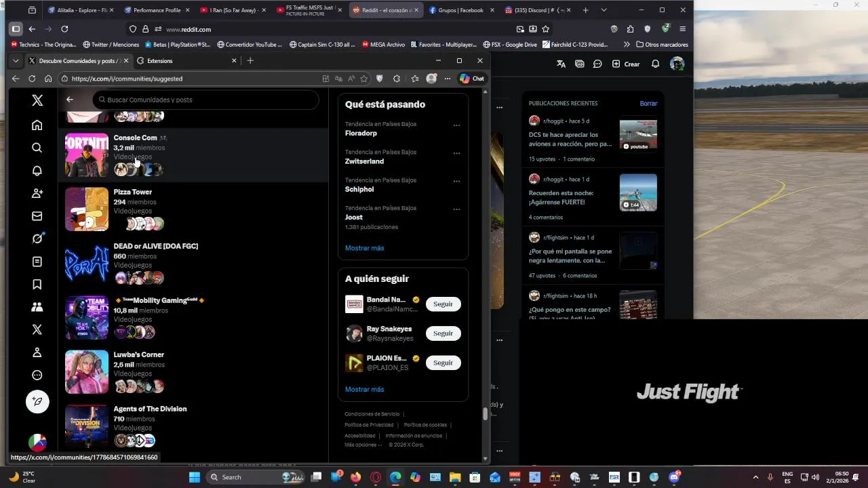Screen dimensions: 868x488
Task: Switch to Discord tab in Firefox
Action: 537,10
